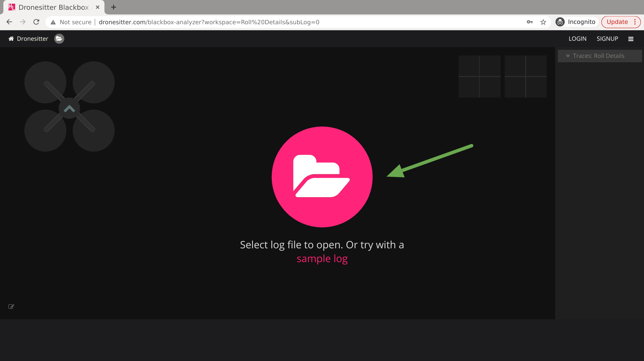Bookmark this page with the star icon
This screenshot has width=644, height=361.
pos(543,22)
